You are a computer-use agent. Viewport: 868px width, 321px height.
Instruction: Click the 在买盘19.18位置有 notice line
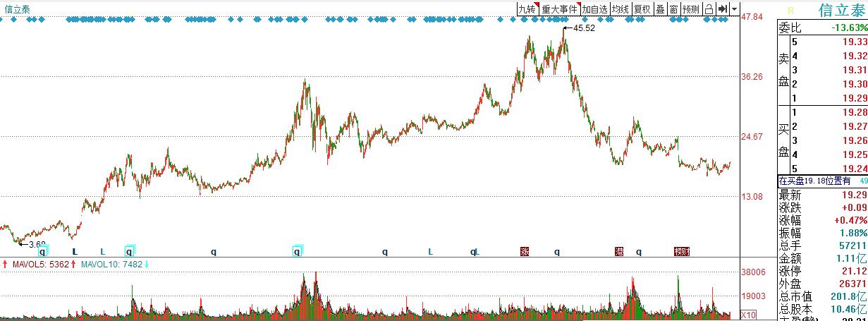tap(822, 181)
